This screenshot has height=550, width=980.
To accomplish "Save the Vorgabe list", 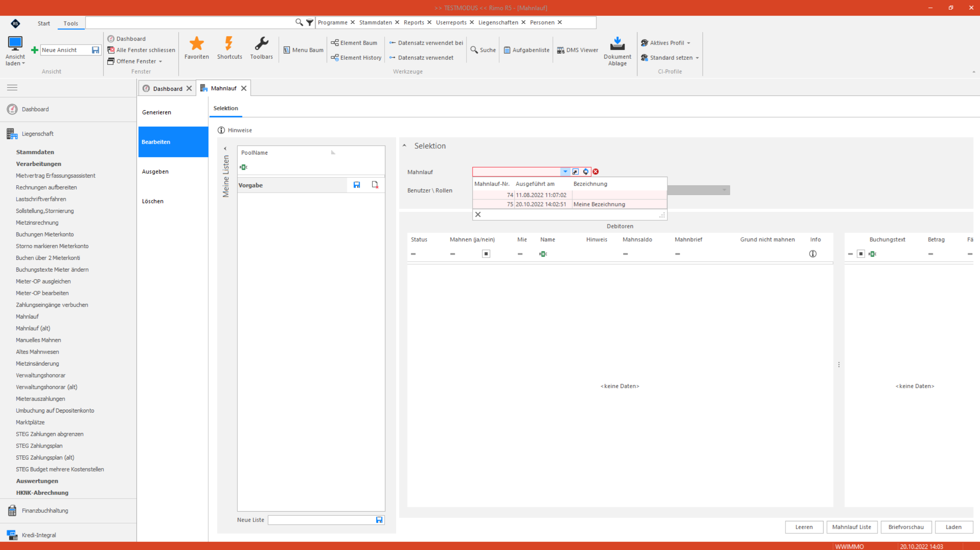I will pos(357,185).
